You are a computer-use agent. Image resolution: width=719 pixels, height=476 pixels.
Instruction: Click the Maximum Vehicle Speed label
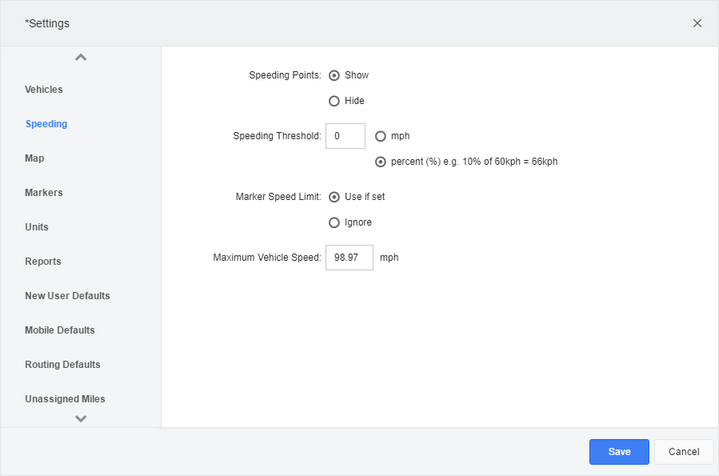[267, 258]
